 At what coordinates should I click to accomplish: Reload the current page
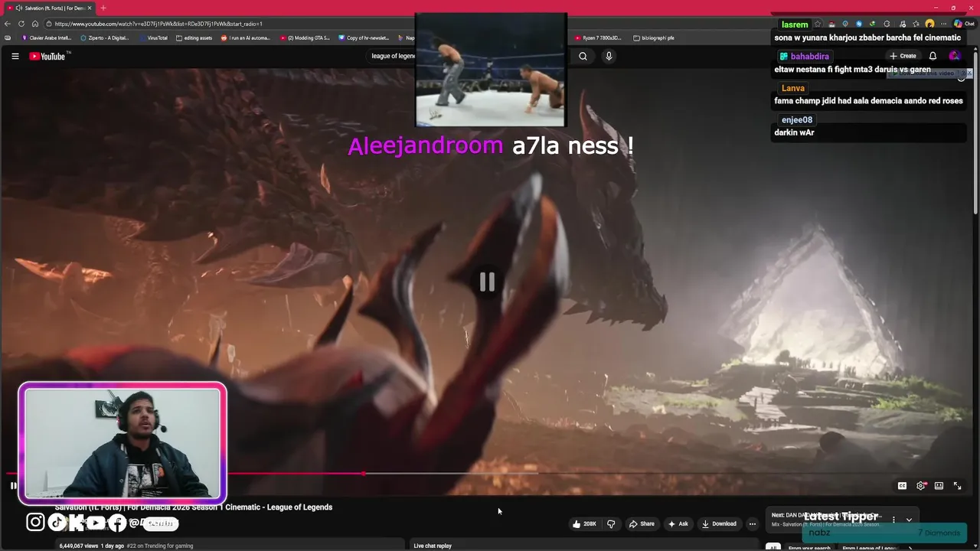pos(21,24)
